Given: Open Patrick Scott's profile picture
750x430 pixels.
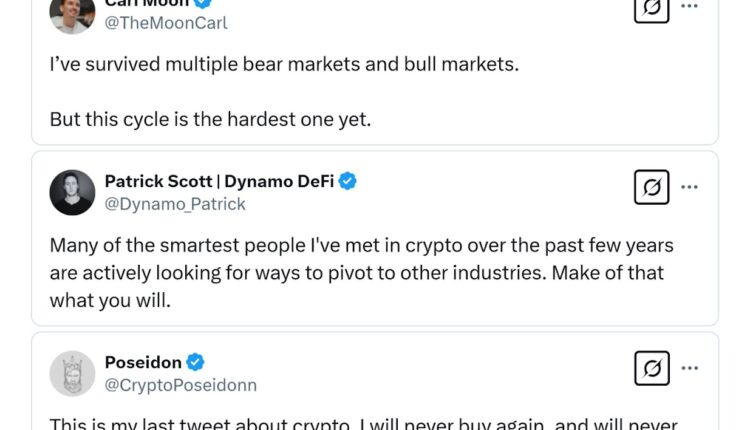Looking at the screenshot, I should [x=73, y=192].
